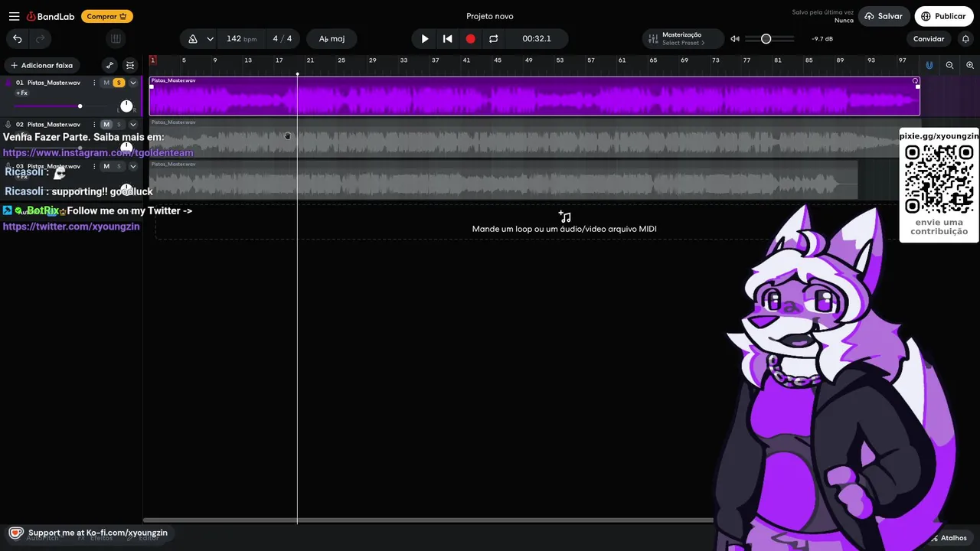Open the Instagram tgoldenteam link
980x551 pixels.
click(x=98, y=152)
